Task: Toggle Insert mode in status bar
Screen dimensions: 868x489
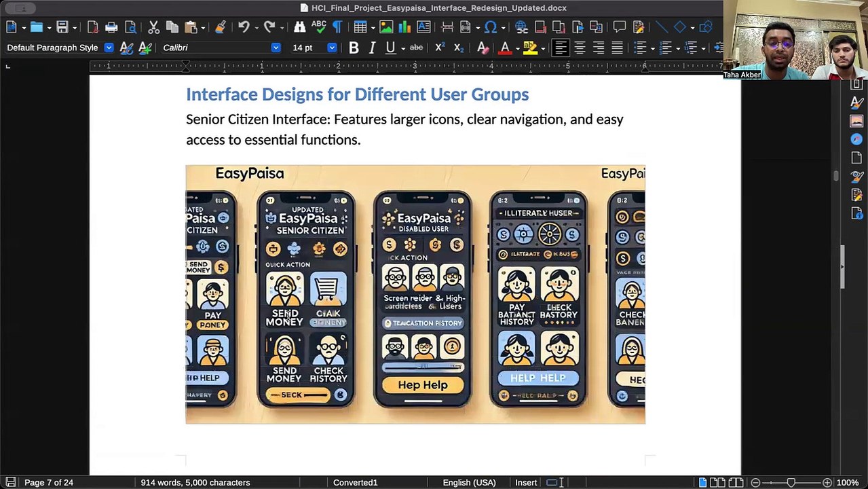Action: 526,482
